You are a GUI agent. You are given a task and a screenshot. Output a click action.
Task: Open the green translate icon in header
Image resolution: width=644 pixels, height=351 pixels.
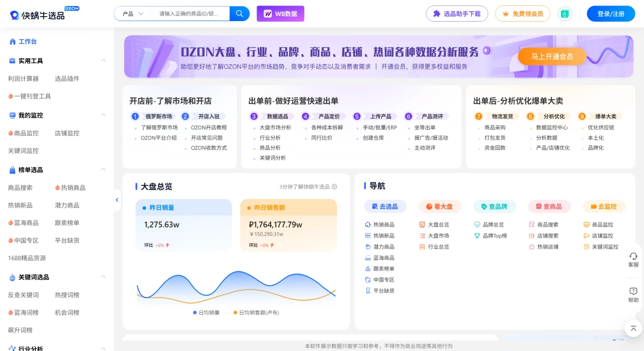(x=565, y=14)
